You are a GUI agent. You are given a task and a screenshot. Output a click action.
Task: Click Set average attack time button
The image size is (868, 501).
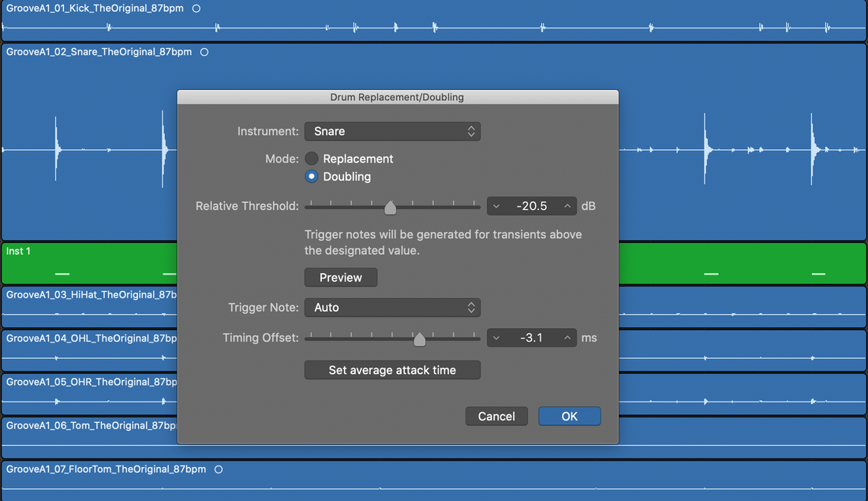click(392, 370)
